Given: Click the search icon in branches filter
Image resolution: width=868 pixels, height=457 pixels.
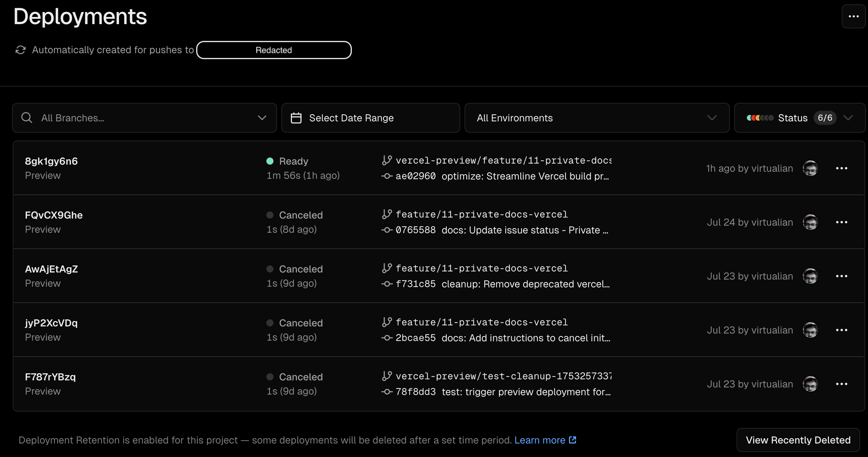Looking at the screenshot, I should (x=27, y=118).
